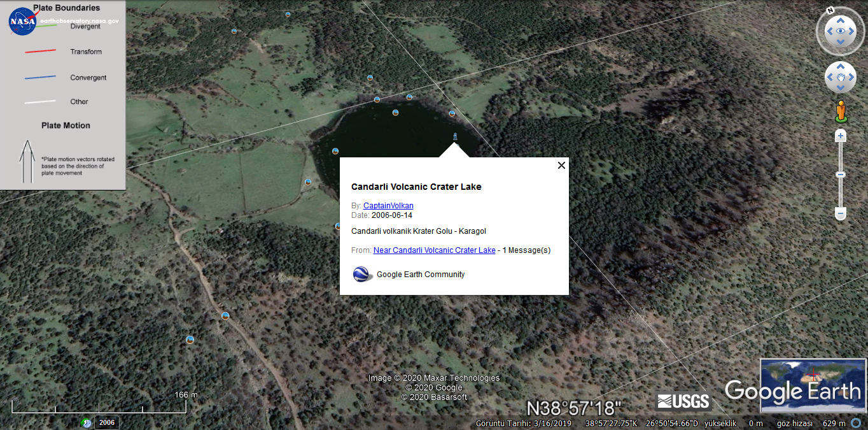Click the north indicator N on compass
The image size is (868, 430).
(x=830, y=10)
